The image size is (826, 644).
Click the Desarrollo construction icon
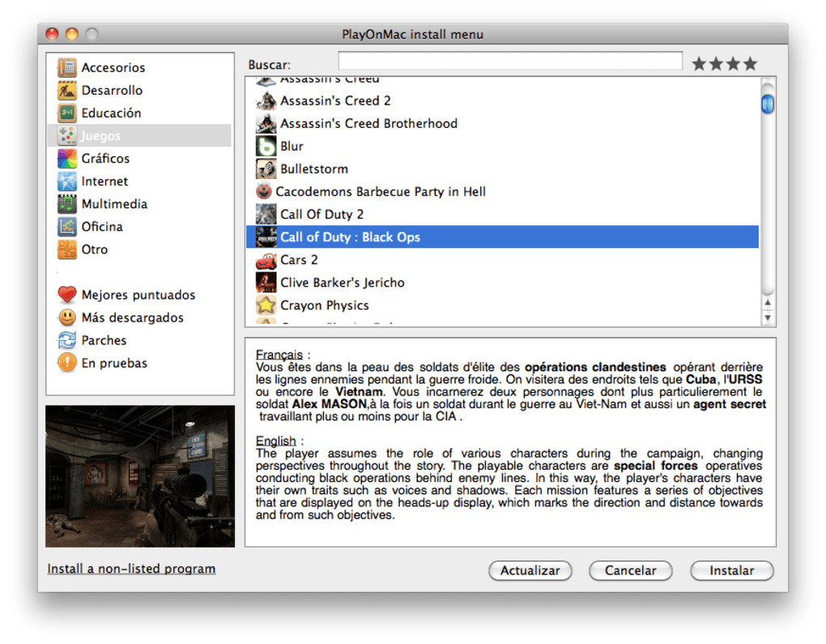pos(67,90)
